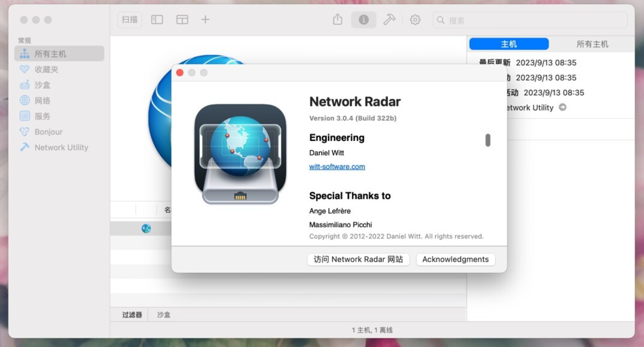The height and width of the screenshot is (347, 644).
Task: Open the hammer tools icon
Action: [x=389, y=20]
